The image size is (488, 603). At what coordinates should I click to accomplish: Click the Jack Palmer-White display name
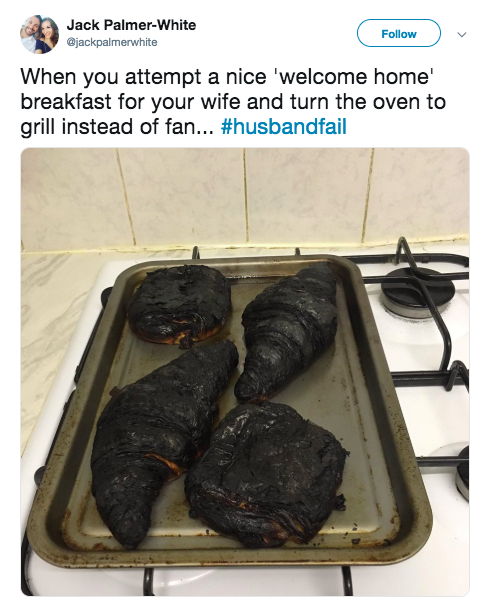(131, 25)
